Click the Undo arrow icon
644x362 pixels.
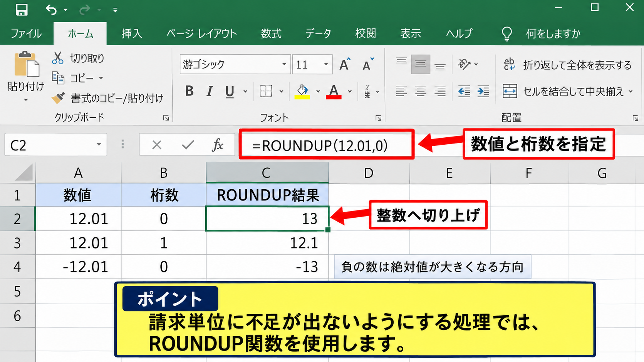tap(51, 10)
